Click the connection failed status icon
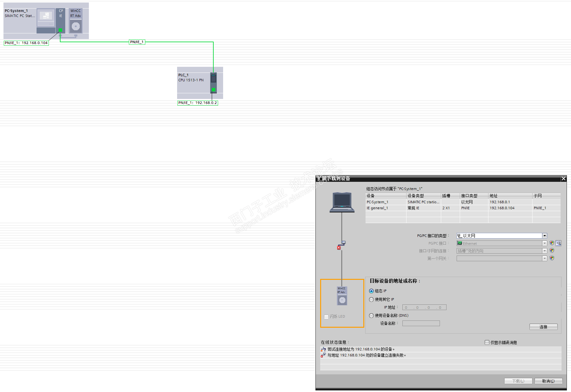This screenshot has height=392, width=571. (x=323, y=355)
